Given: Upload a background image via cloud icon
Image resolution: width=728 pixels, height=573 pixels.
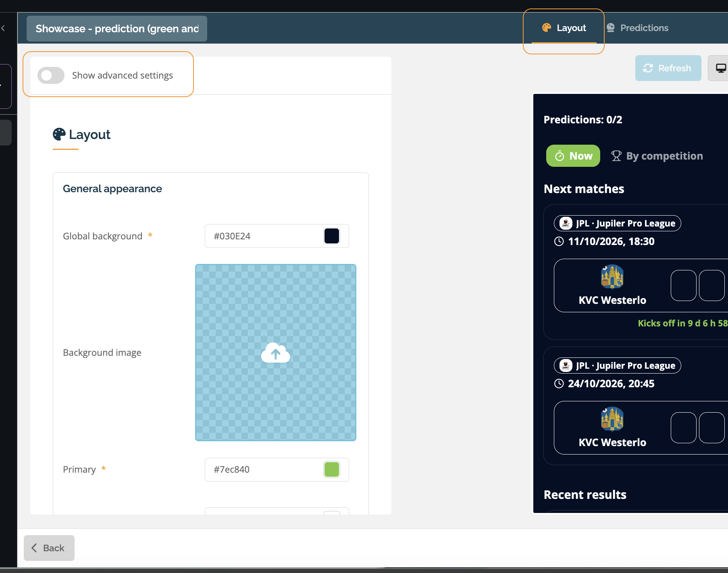Looking at the screenshot, I should point(276,353).
